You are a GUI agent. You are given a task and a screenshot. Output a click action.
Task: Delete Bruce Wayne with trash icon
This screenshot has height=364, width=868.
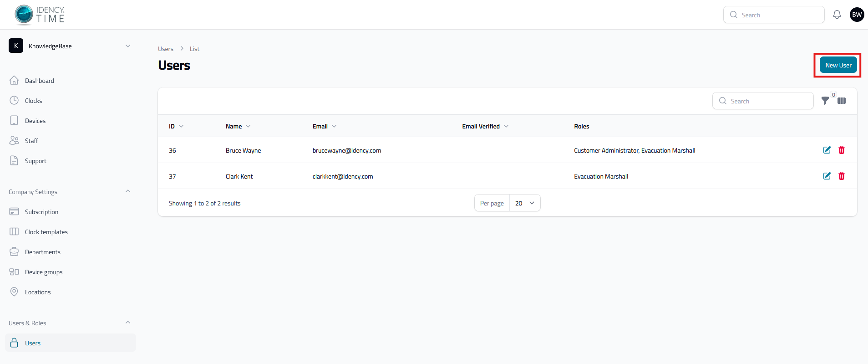point(842,150)
